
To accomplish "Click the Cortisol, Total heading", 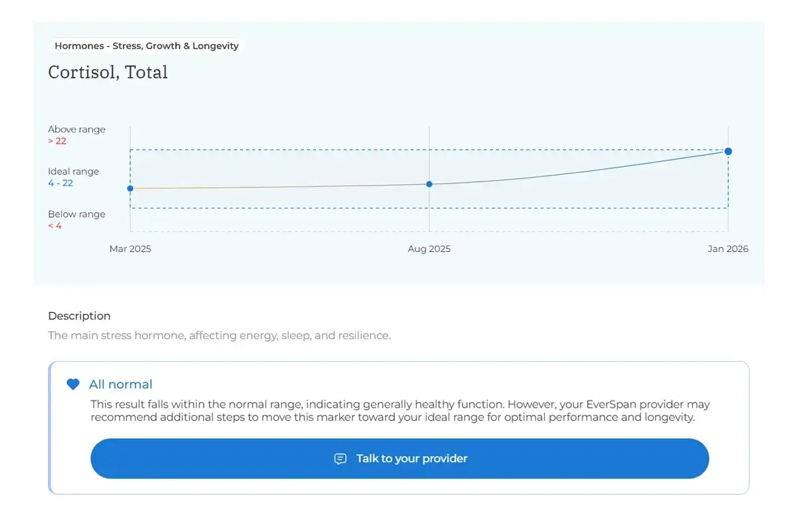I will click(x=108, y=72).
